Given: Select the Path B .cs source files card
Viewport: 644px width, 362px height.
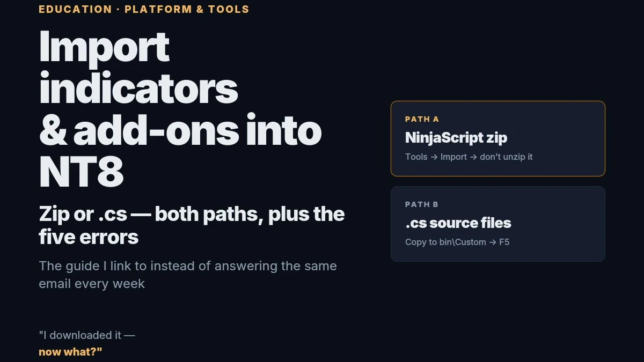Looking at the screenshot, I should [x=498, y=224].
